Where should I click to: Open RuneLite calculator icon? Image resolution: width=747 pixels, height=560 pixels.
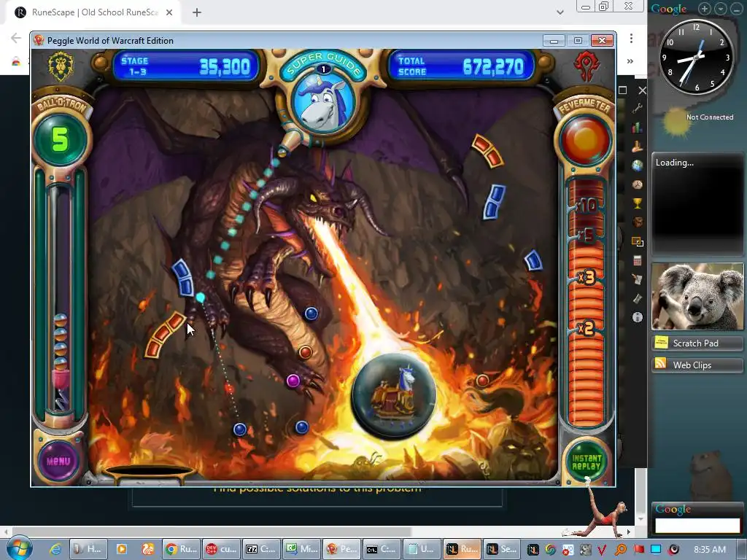click(638, 260)
